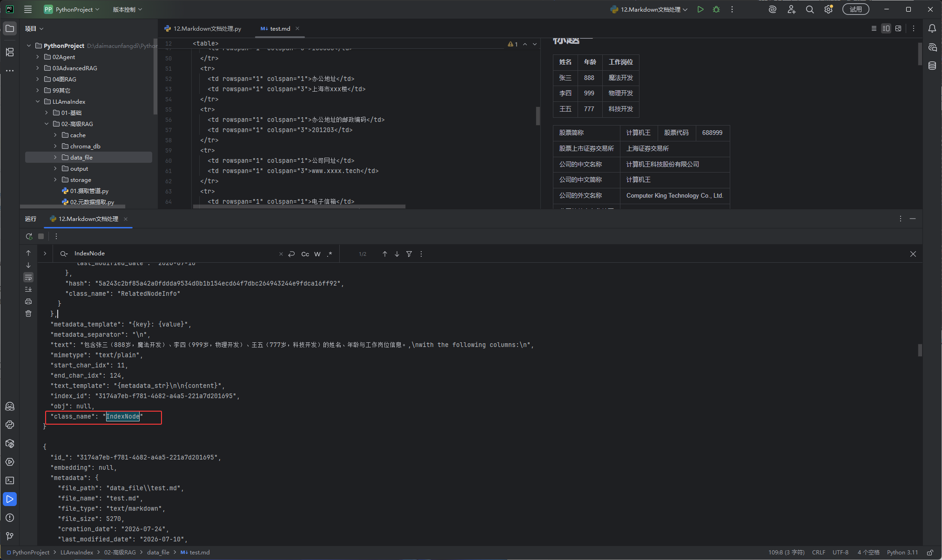The image size is (942, 560).
Task: Collapse the LLAmaIndex folder
Action: [38, 101]
